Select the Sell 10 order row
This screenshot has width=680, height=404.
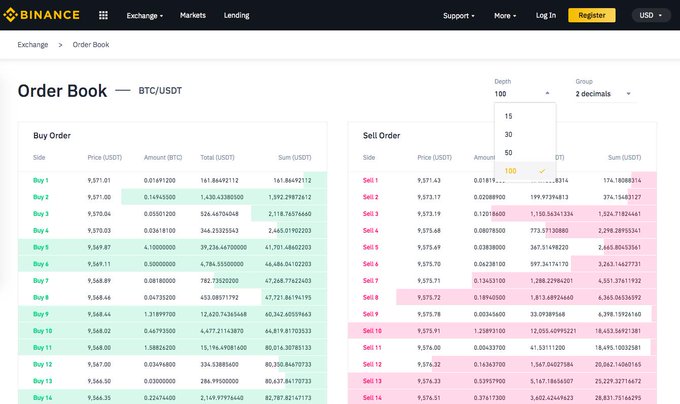click(502, 331)
